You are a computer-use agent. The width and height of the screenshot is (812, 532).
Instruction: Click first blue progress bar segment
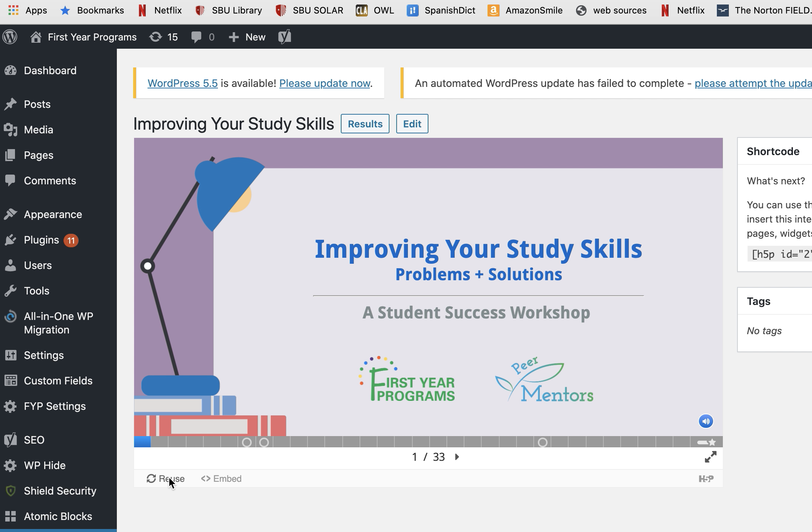pyautogui.click(x=142, y=442)
